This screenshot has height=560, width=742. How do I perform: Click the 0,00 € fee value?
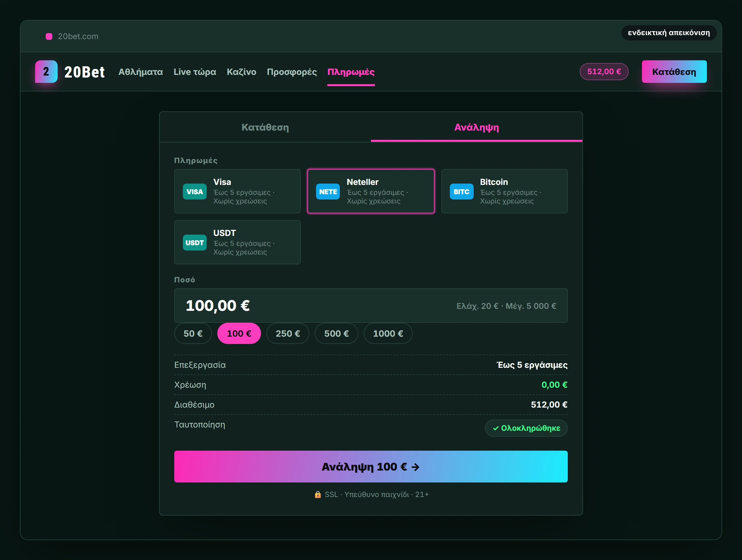pyautogui.click(x=555, y=384)
